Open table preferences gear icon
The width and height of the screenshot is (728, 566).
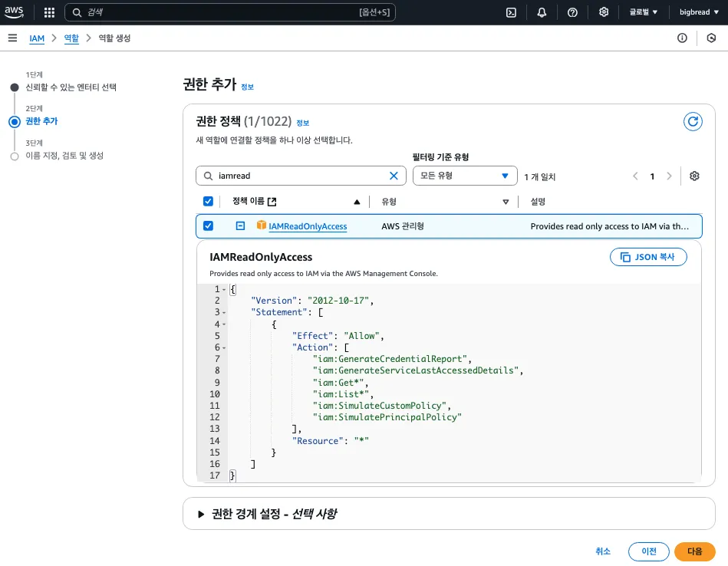(694, 176)
